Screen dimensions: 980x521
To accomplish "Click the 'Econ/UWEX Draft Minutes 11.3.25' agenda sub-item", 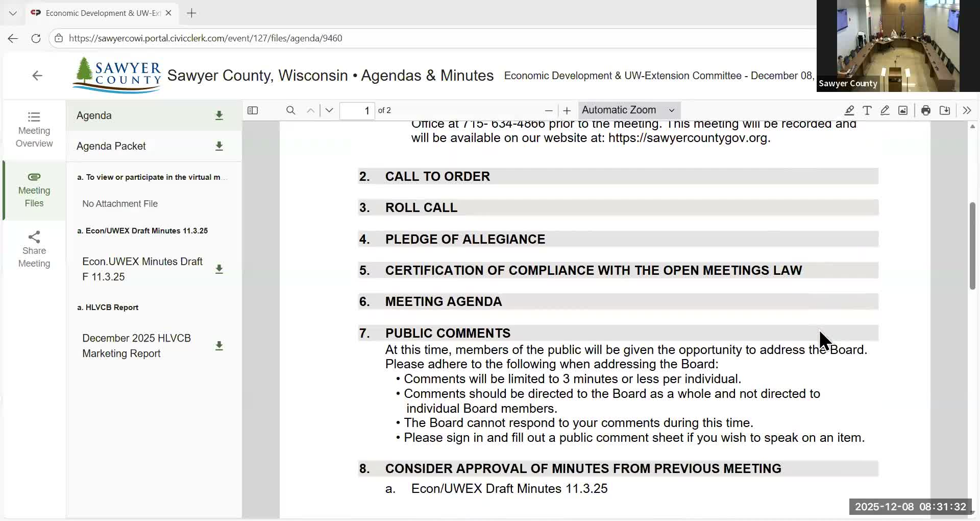I will coord(509,488).
